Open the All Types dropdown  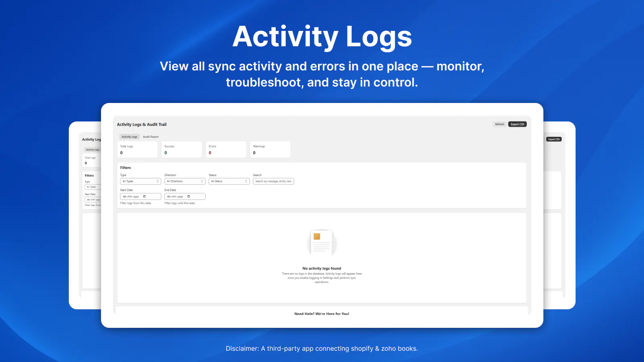point(140,181)
